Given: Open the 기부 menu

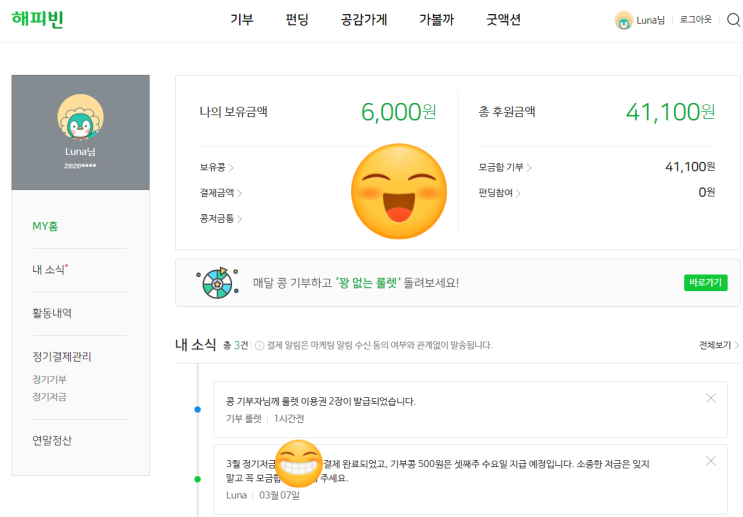Looking at the screenshot, I should (242, 20).
